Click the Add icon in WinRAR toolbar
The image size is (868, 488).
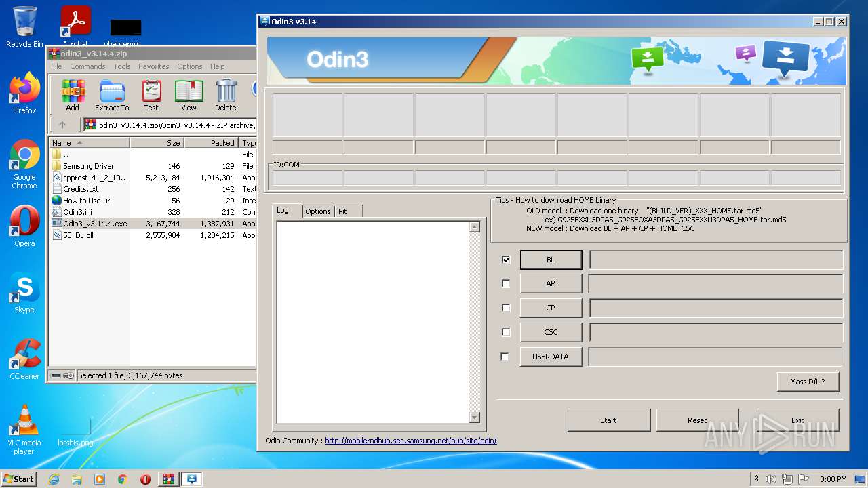coord(73,95)
